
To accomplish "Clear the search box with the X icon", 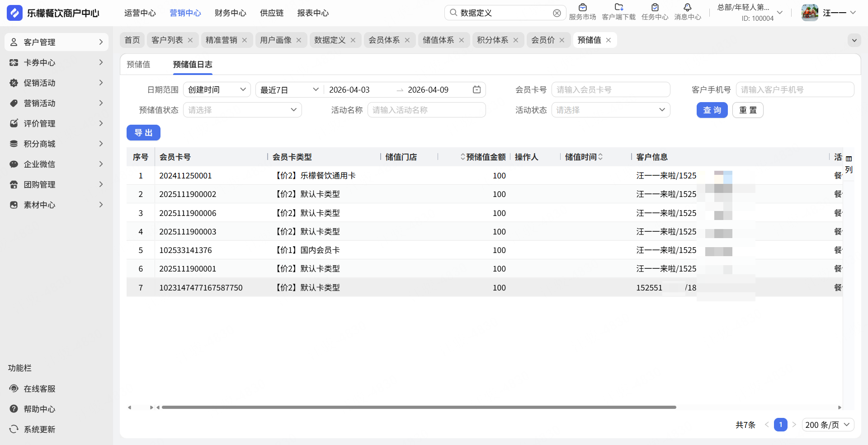I will coord(557,13).
